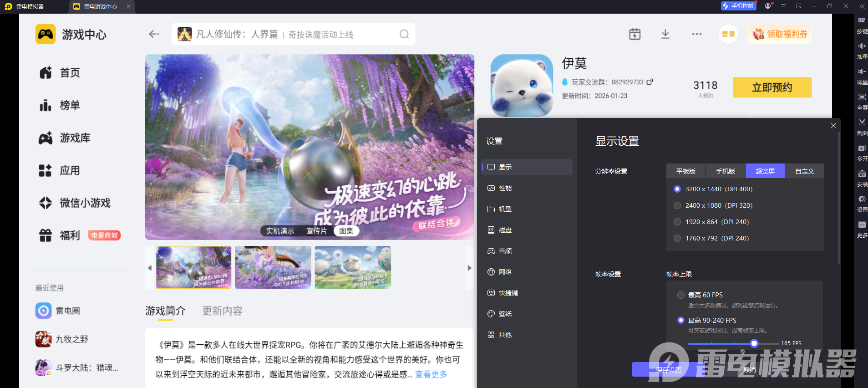Switch media to 宣传片

click(316, 231)
